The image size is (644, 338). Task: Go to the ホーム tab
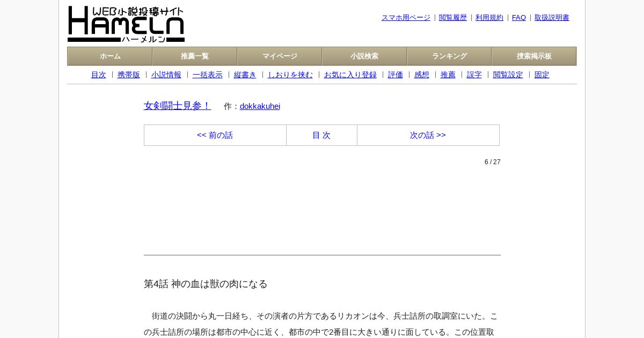pos(110,56)
